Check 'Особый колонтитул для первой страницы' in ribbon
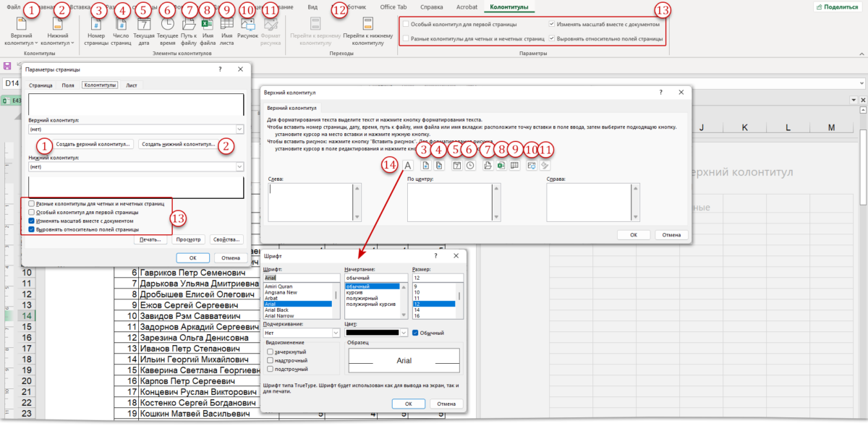The height and width of the screenshot is (426, 868). [406, 24]
